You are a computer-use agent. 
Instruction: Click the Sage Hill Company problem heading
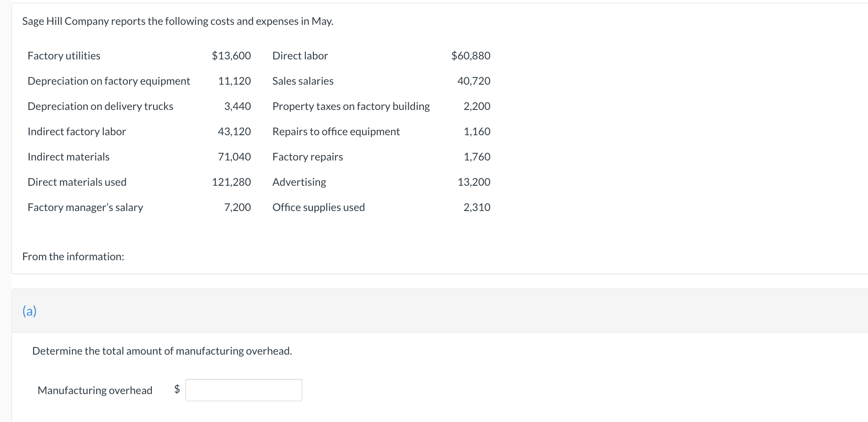pyautogui.click(x=178, y=21)
